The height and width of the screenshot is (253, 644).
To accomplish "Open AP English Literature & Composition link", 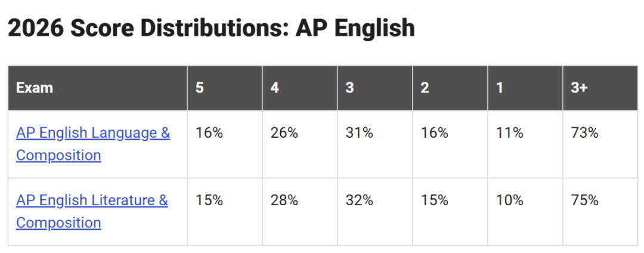I will pyautogui.click(x=92, y=211).
